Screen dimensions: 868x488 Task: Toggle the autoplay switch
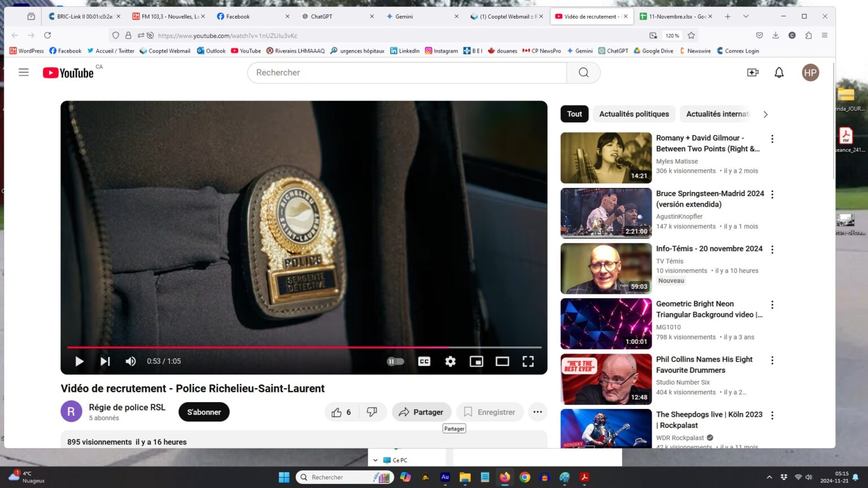coord(395,361)
